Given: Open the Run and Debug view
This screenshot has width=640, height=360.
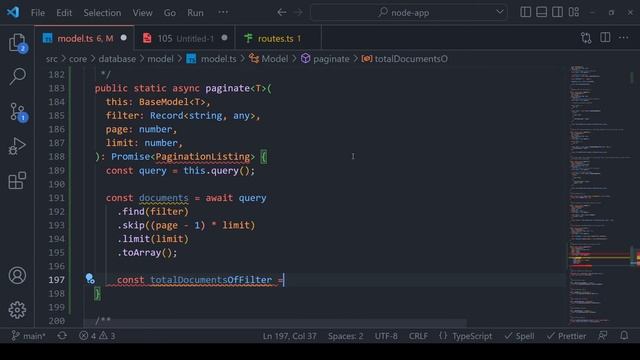Looking at the screenshot, I should tap(17, 146).
